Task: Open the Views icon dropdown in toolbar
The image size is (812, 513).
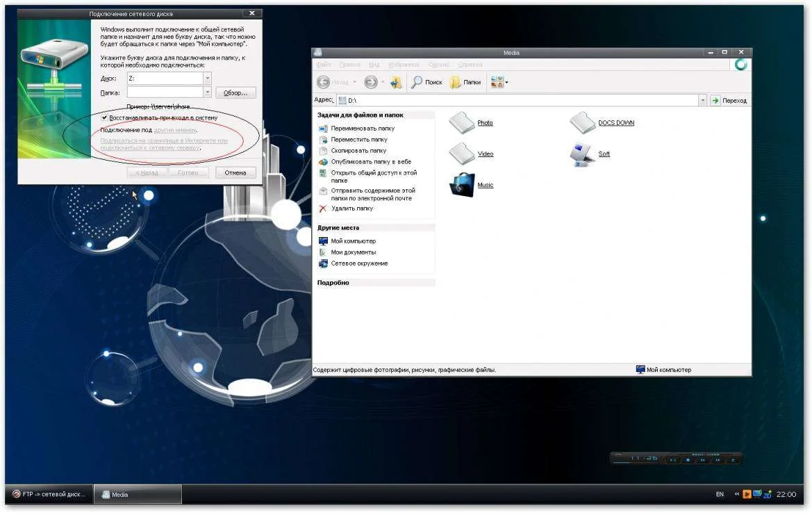Action: pyautogui.click(x=506, y=82)
